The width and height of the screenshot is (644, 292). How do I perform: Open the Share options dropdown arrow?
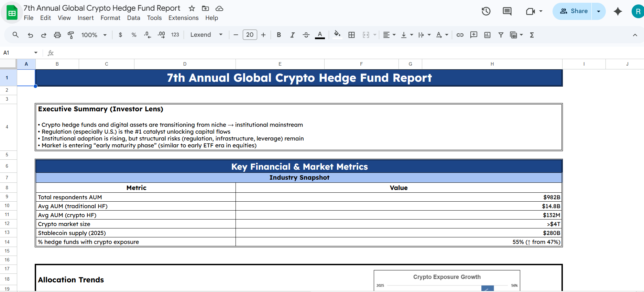click(599, 11)
